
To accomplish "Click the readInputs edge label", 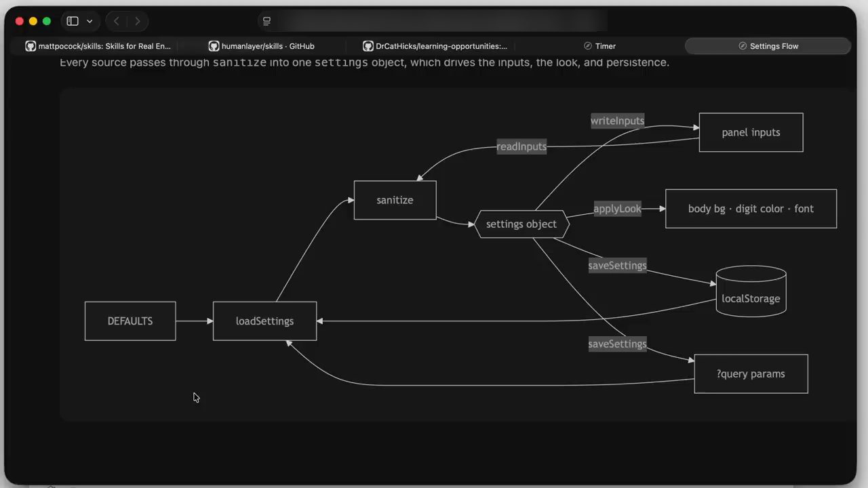I will [521, 146].
